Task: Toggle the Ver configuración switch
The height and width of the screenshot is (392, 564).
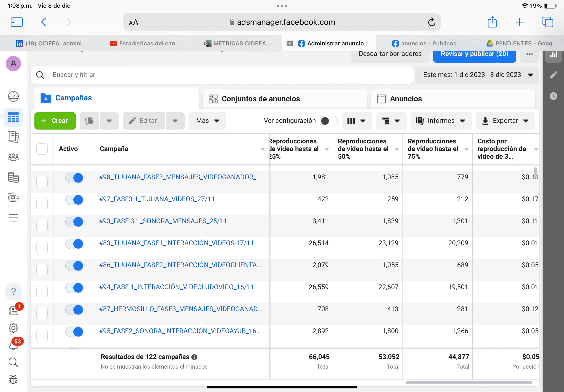Action: [x=329, y=121]
